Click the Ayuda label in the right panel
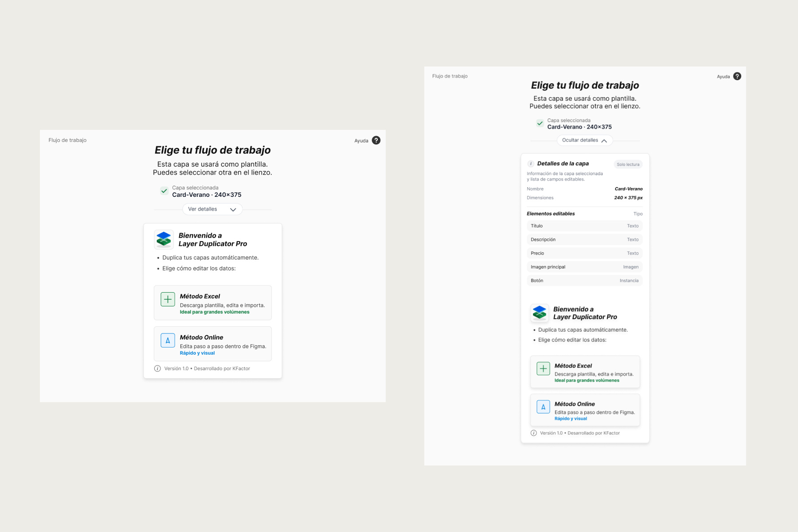The height and width of the screenshot is (532, 798). (723, 77)
